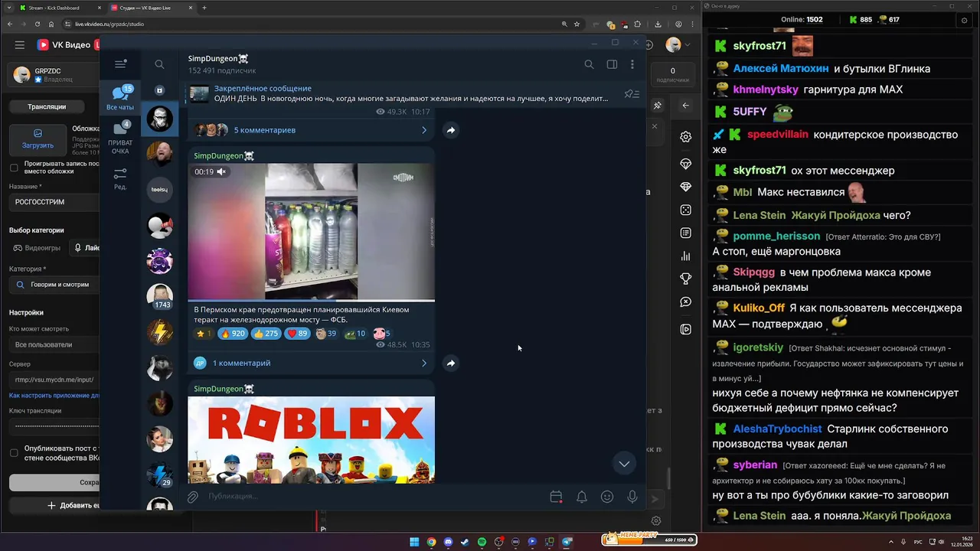This screenshot has height=551, width=980.
Task: Search within SimpDungeon channel
Action: 589,64
